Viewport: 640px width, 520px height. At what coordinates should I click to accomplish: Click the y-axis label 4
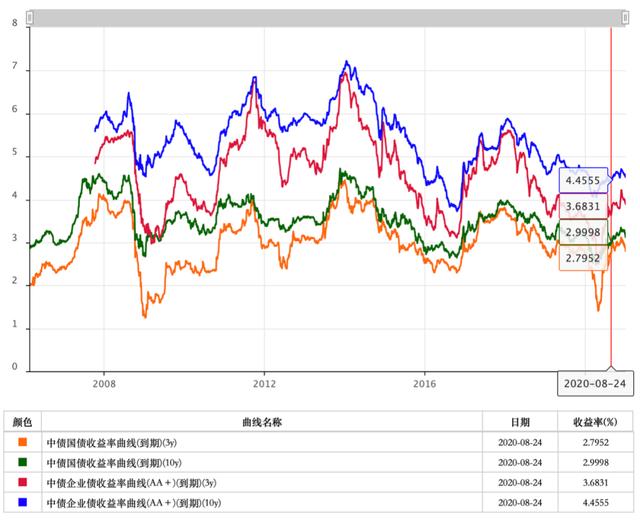[15, 195]
